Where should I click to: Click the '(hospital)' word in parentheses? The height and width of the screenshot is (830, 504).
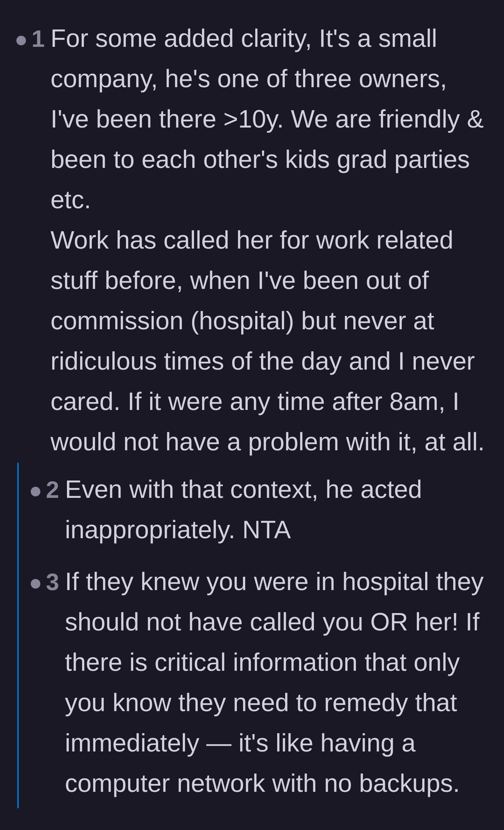(242, 321)
